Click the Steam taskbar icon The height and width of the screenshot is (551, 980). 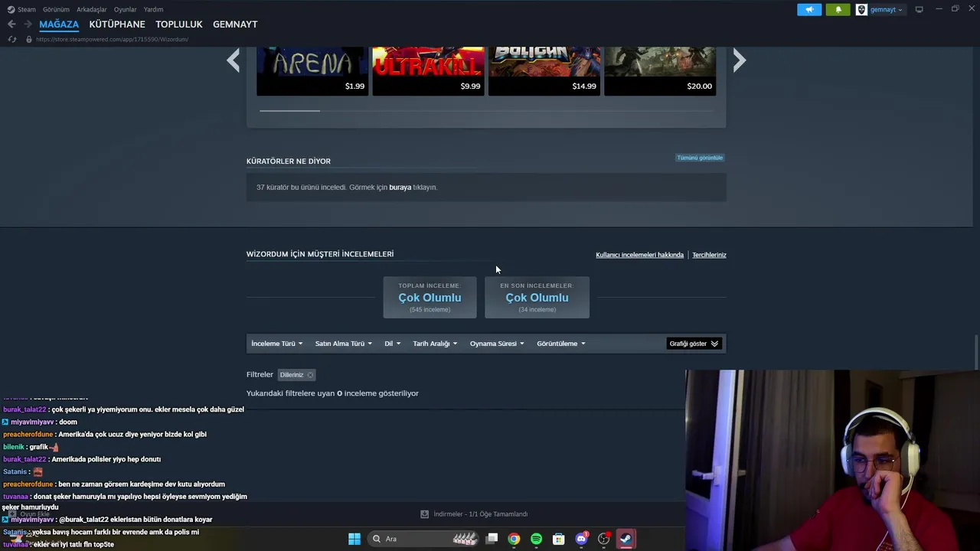click(626, 539)
